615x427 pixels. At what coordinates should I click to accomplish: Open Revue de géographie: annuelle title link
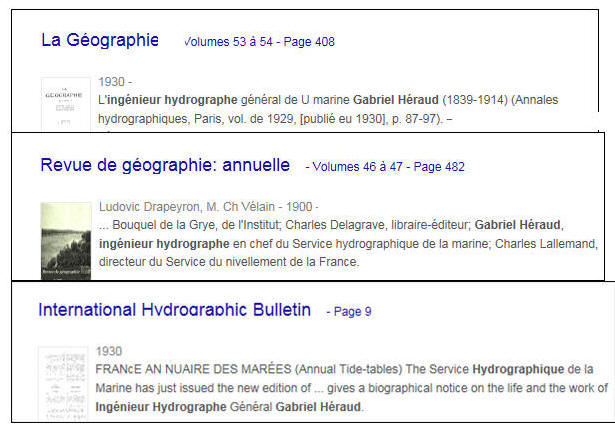click(165, 165)
